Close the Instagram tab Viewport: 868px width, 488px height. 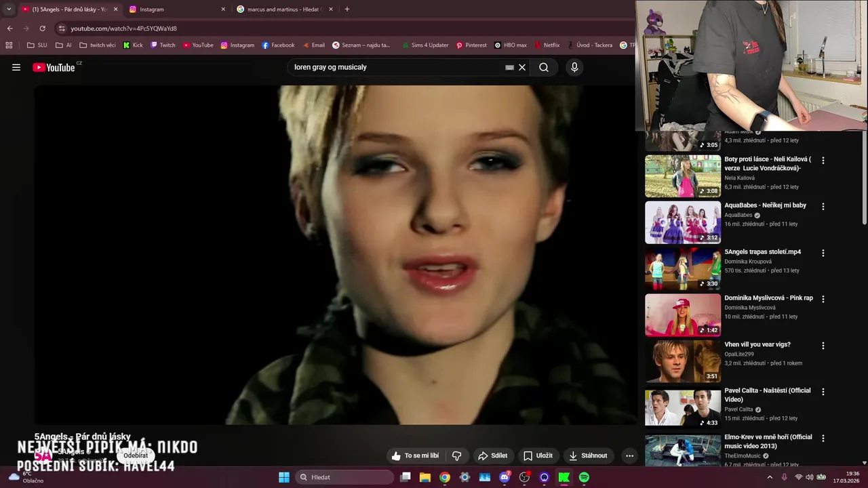[223, 9]
